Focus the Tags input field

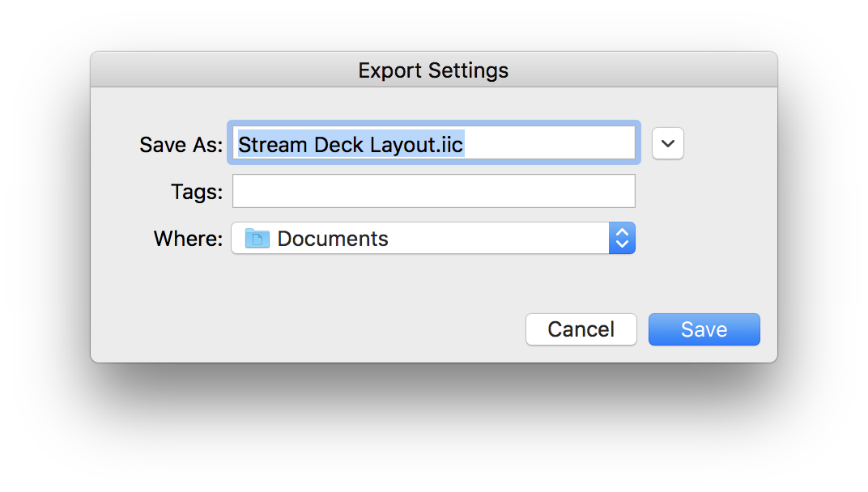coord(433,192)
